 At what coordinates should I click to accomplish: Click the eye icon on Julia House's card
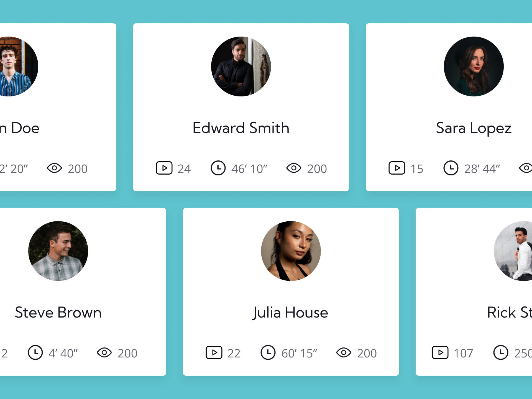(x=344, y=352)
